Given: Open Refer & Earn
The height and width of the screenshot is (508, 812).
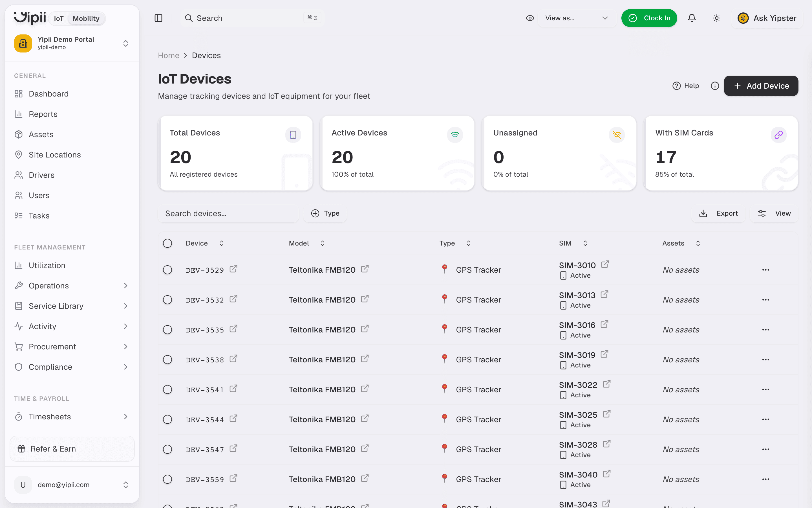Looking at the screenshot, I should coord(72,449).
